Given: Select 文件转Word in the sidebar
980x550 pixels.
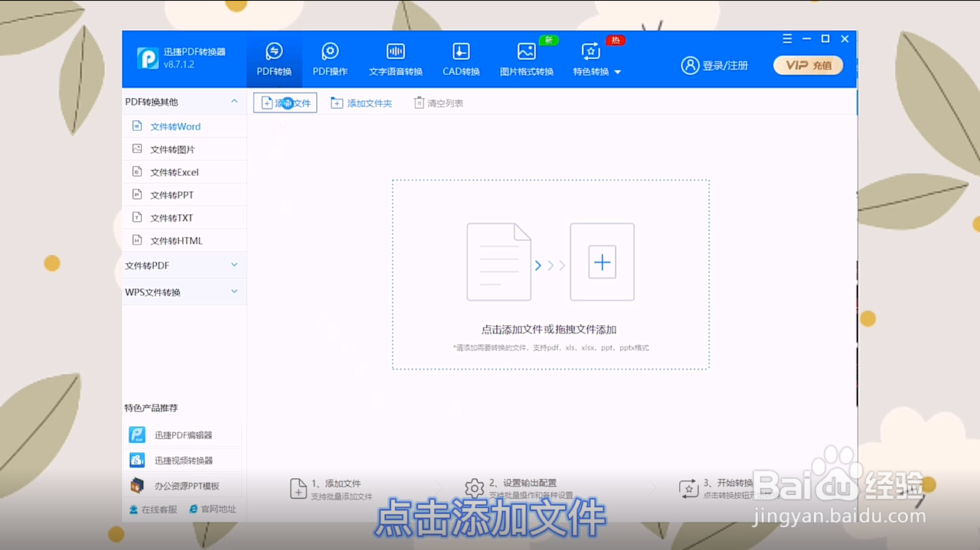Looking at the screenshot, I should 185,126.
